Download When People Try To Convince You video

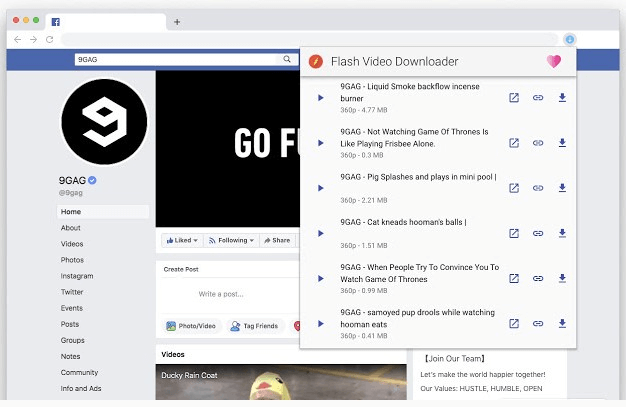click(562, 278)
